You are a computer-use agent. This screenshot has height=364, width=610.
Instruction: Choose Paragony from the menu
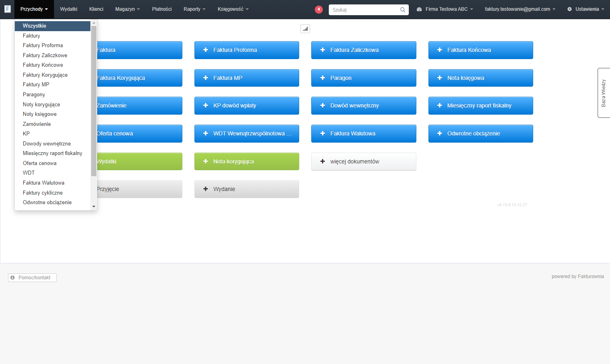52,95
